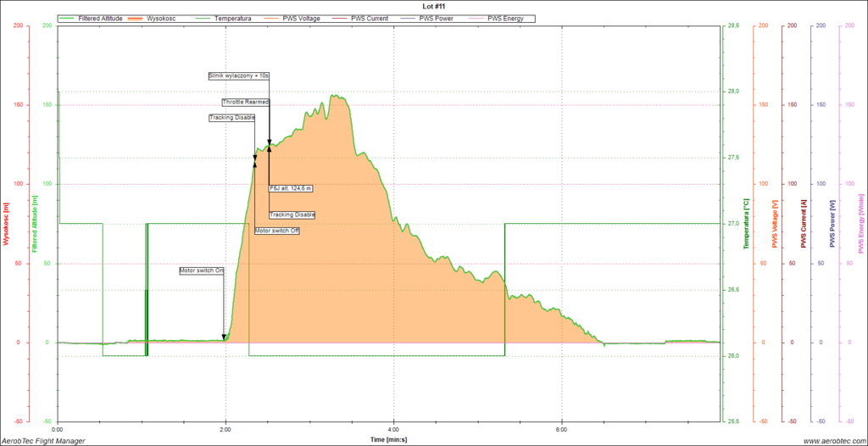This screenshot has height=446, width=868.
Task: Click the PWS Current legend entry
Action: [x=369, y=18]
